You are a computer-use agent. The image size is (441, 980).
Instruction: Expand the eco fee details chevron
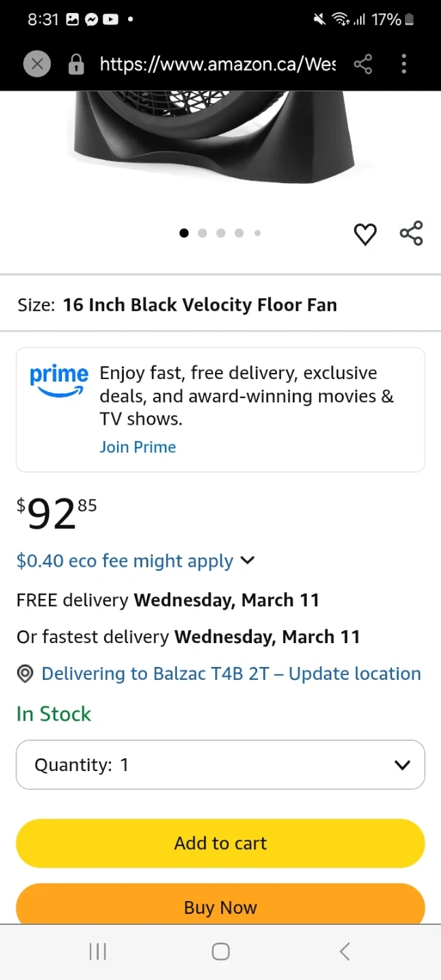248,560
